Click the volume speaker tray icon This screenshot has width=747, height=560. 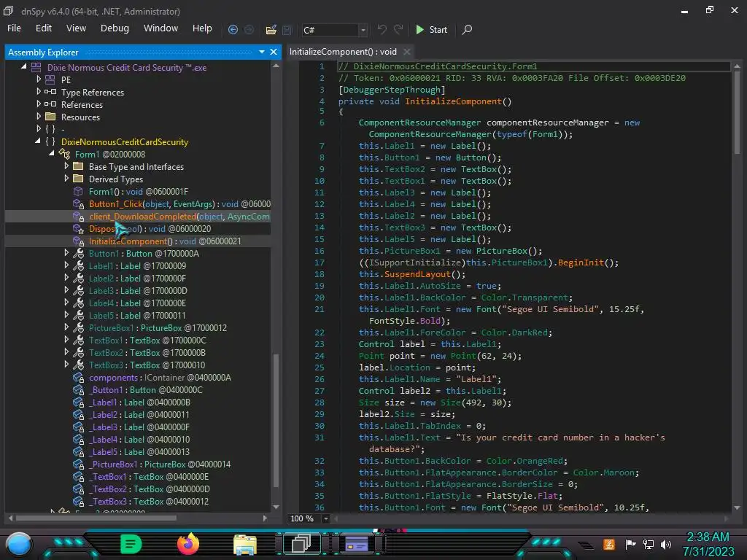(x=666, y=544)
